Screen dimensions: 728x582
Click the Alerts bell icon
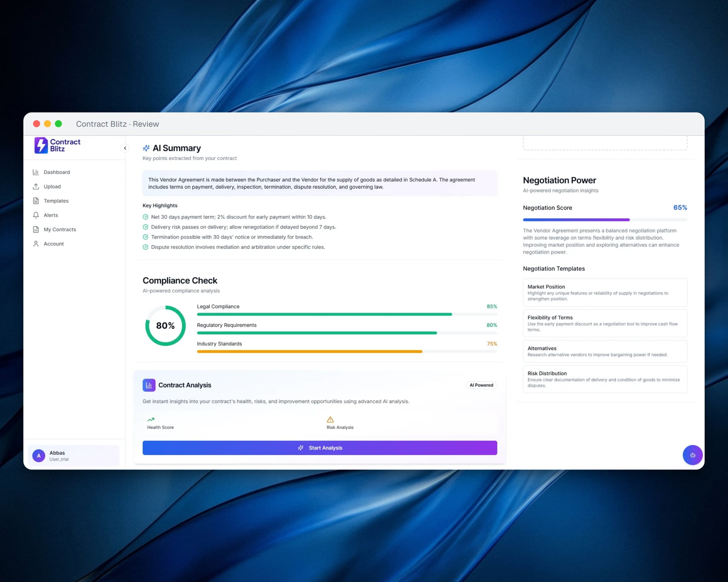[36, 215]
